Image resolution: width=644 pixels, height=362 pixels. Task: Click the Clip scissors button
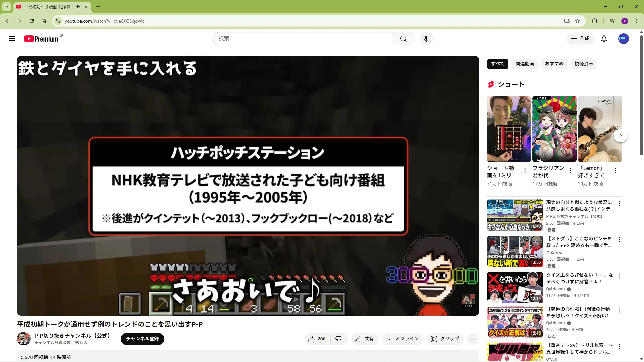445,339
